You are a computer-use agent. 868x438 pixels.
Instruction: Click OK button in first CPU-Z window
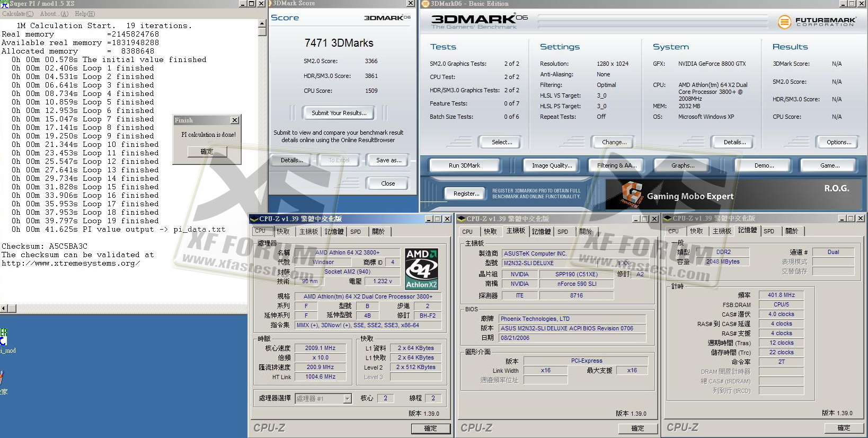[x=430, y=428]
